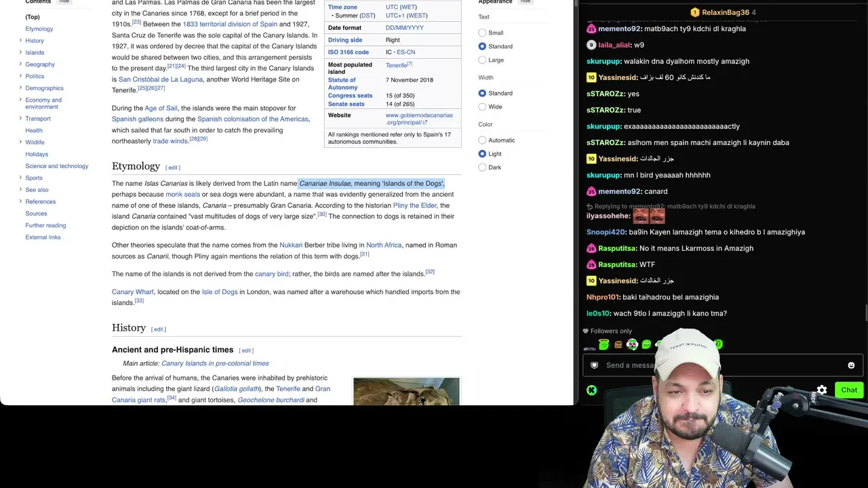Screen dimensions: 868x488
Task: Click the reply arrow icon above ilyassohehe's message
Action: [590, 206]
